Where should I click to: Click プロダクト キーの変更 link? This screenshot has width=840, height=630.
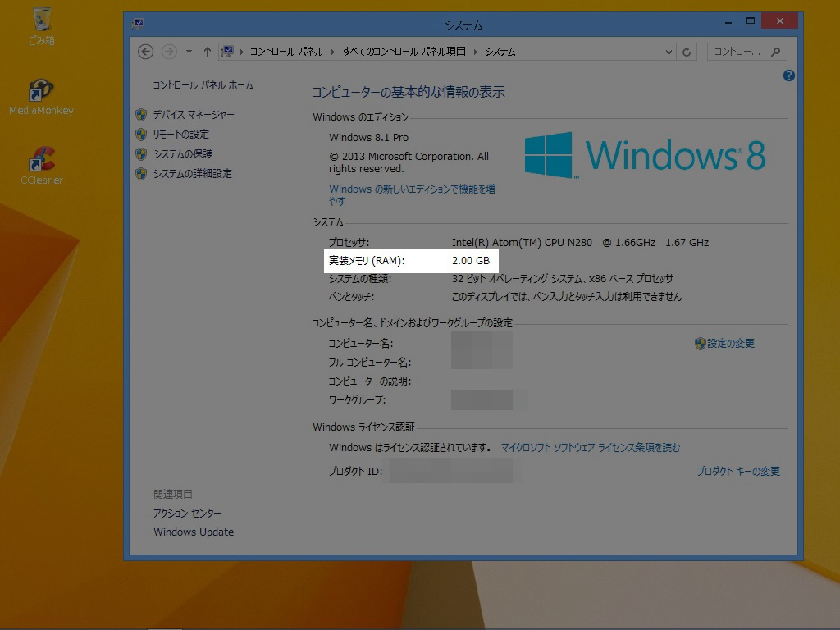coord(738,472)
